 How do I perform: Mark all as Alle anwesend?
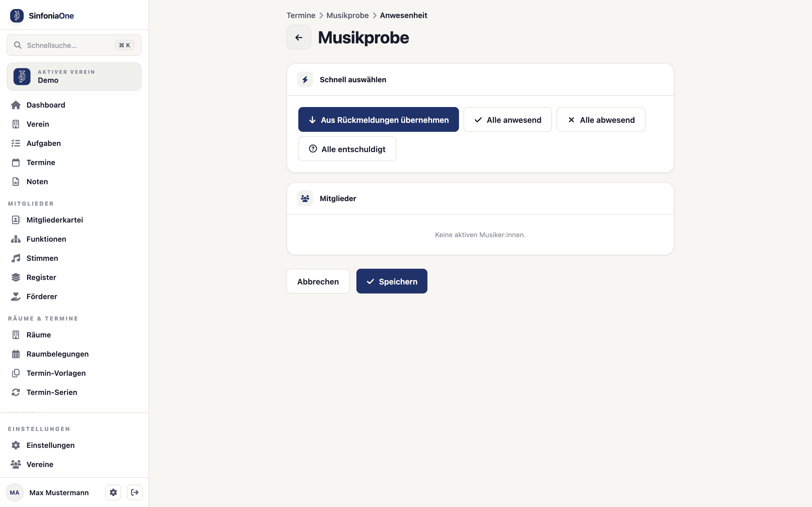pos(508,120)
